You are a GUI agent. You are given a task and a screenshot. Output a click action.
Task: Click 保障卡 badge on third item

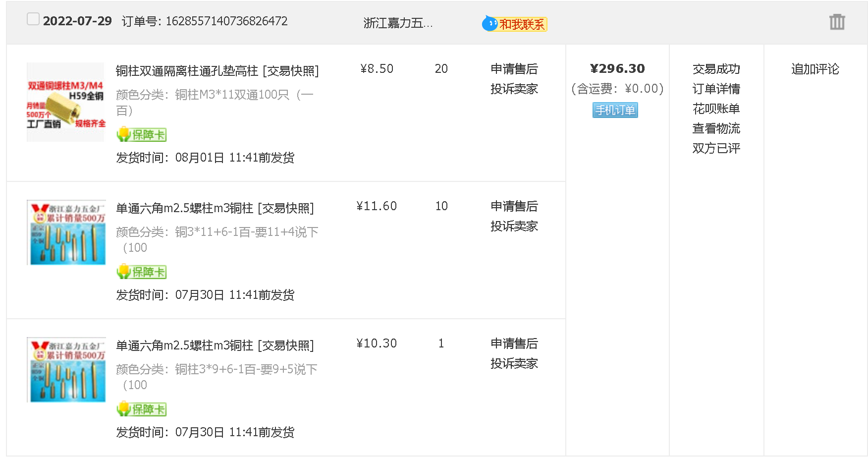[x=142, y=409]
